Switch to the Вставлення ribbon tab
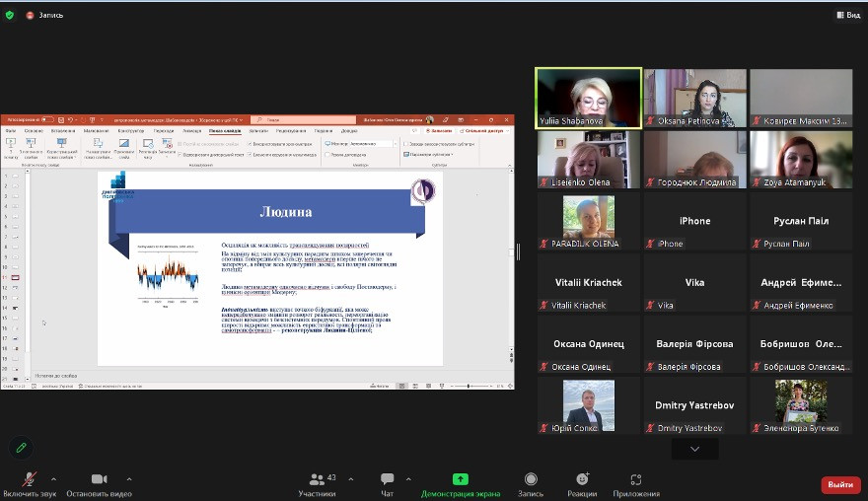The width and height of the screenshot is (868, 501). pos(62,130)
